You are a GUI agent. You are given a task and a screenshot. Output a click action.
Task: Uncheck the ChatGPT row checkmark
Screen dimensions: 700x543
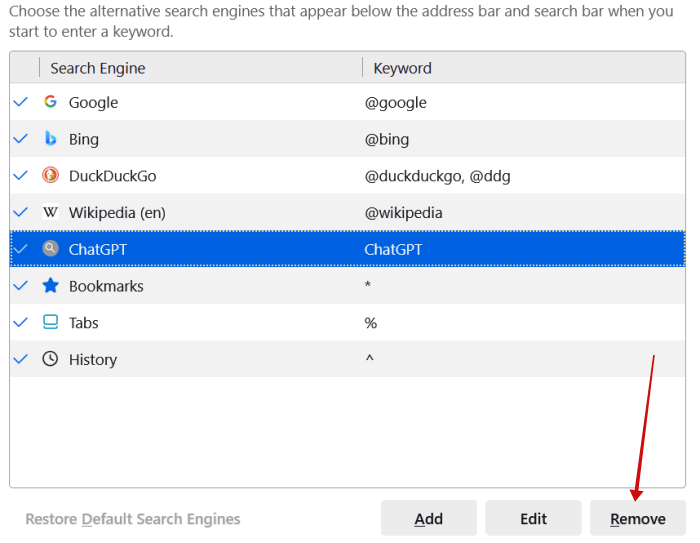tap(21, 249)
